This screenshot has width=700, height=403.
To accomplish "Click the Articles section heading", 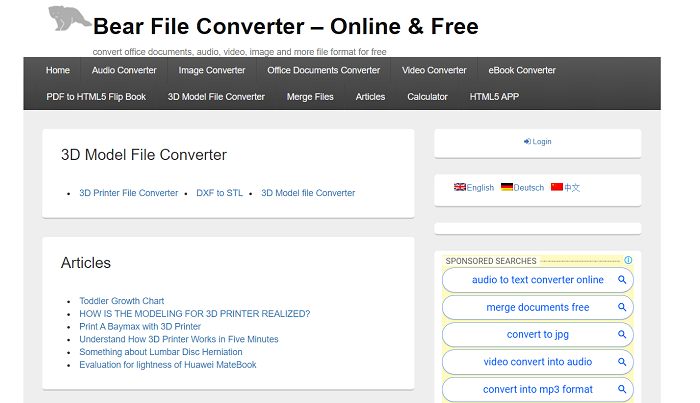I will pos(86,263).
